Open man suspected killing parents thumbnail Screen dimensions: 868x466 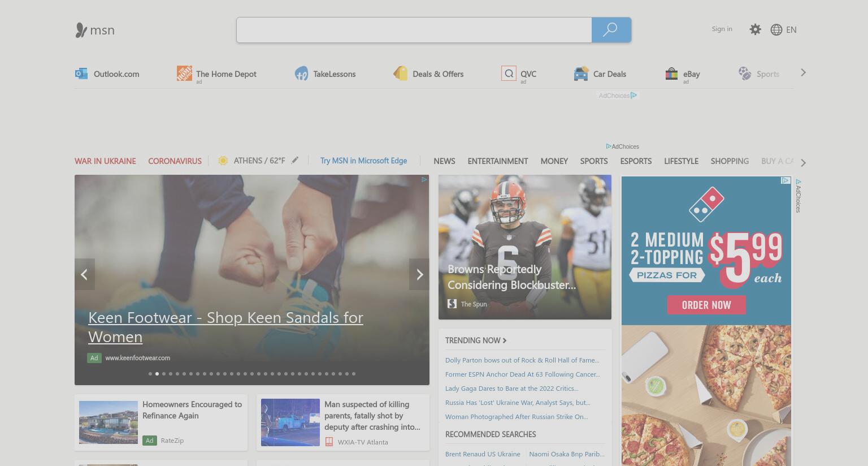290,422
